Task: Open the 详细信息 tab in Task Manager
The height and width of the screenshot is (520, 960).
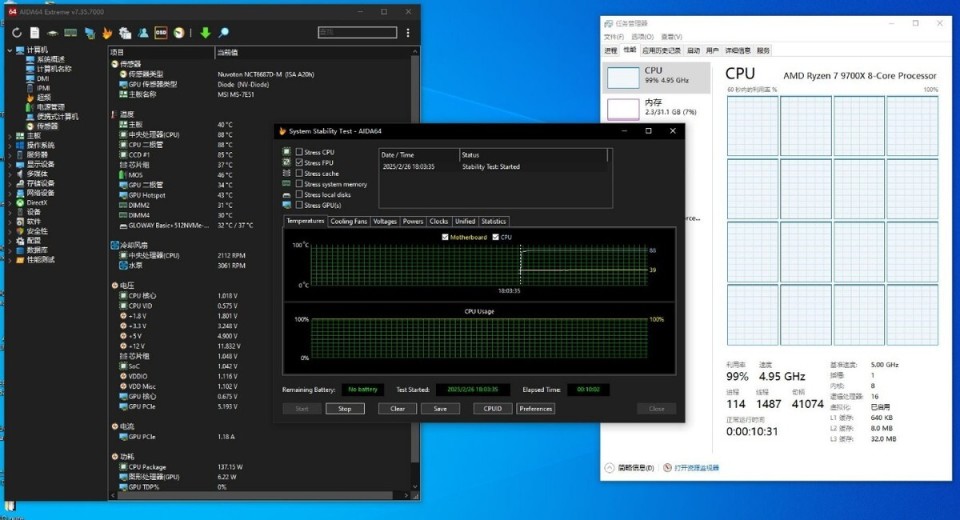Action: 738,51
